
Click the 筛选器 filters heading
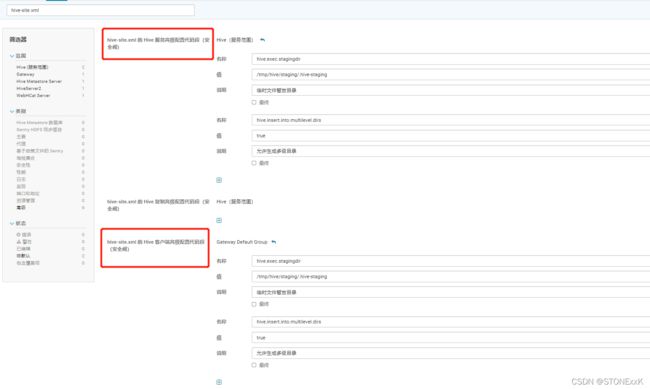(x=18, y=39)
